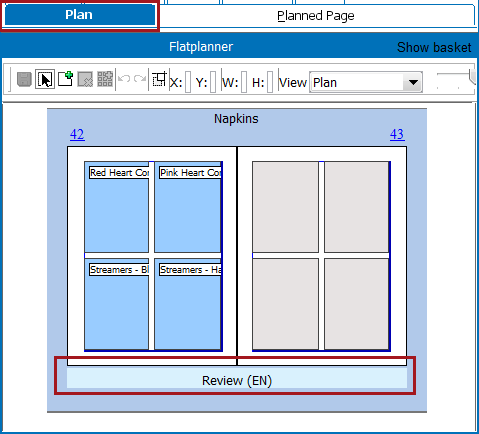Click the Redo arrow icon
This screenshot has width=479, height=434.
click(140, 79)
